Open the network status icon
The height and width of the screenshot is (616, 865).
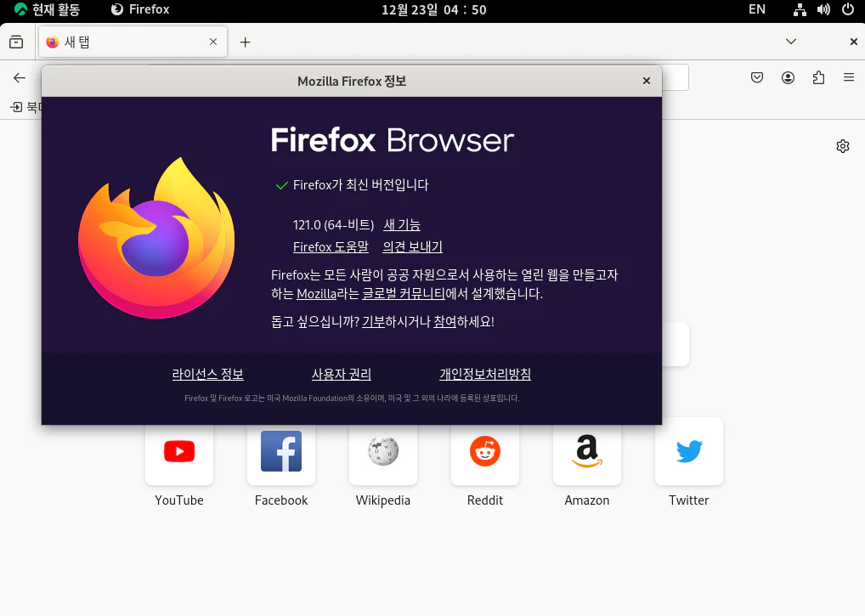pos(800,9)
